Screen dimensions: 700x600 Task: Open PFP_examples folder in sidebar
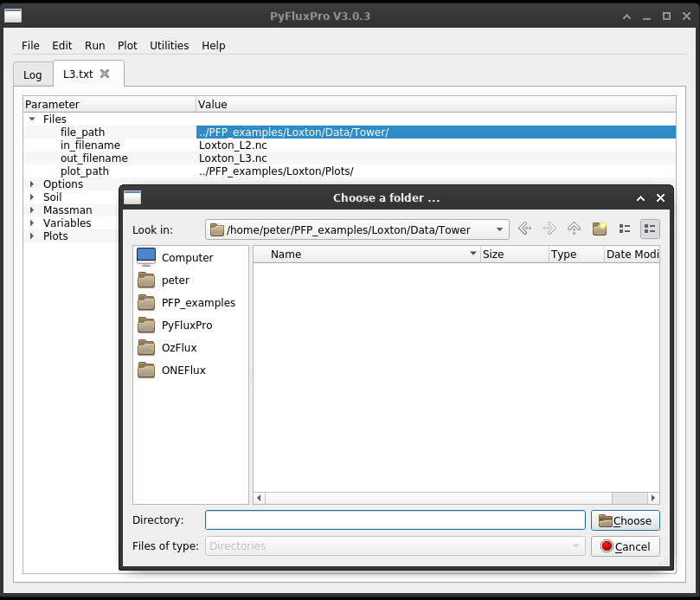pyautogui.click(x=186, y=302)
